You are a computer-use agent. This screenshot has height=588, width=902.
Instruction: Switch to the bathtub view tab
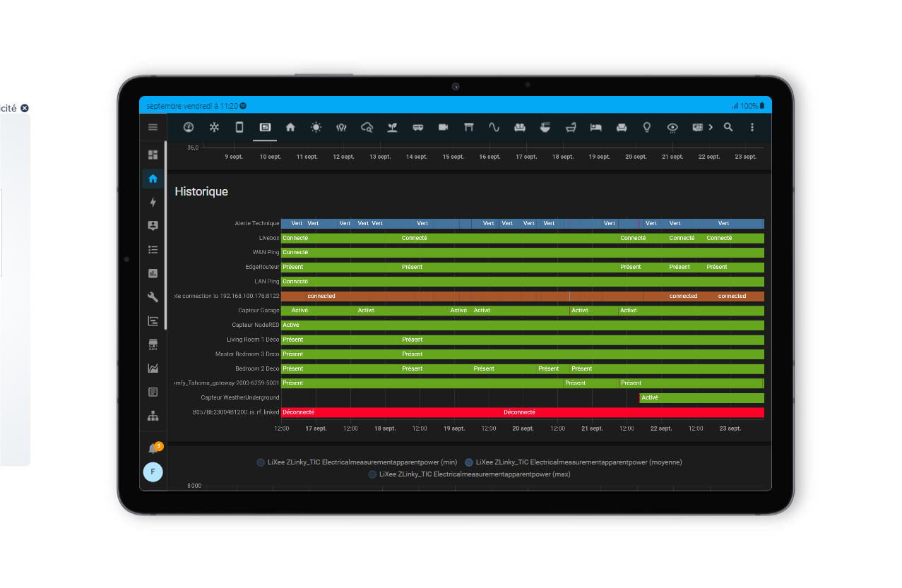tap(570, 127)
